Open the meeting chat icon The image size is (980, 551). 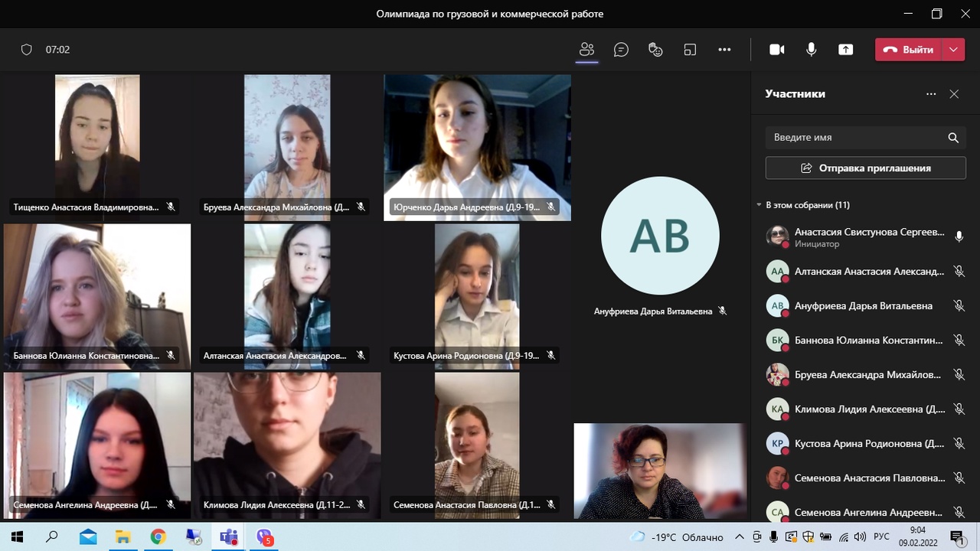[621, 50]
